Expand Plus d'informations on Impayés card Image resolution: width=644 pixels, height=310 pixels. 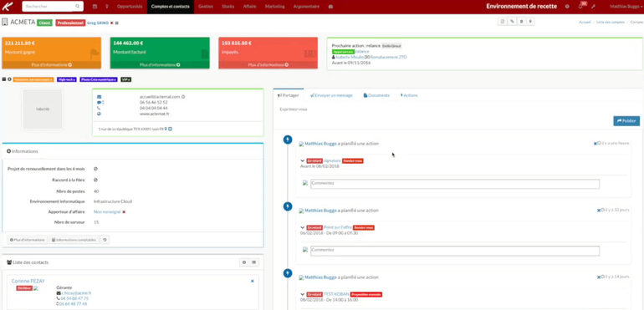pyautogui.click(x=268, y=65)
